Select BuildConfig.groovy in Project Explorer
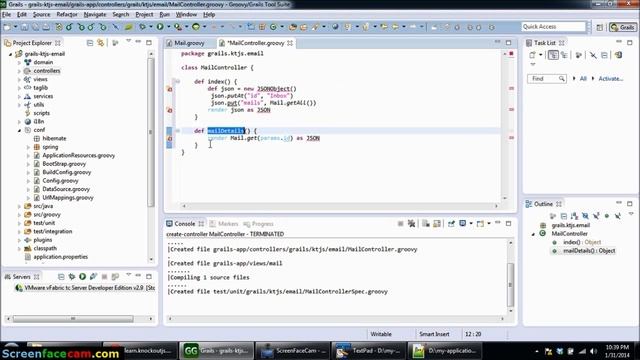Image resolution: width=640 pixels, height=360 pixels. (x=67, y=172)
